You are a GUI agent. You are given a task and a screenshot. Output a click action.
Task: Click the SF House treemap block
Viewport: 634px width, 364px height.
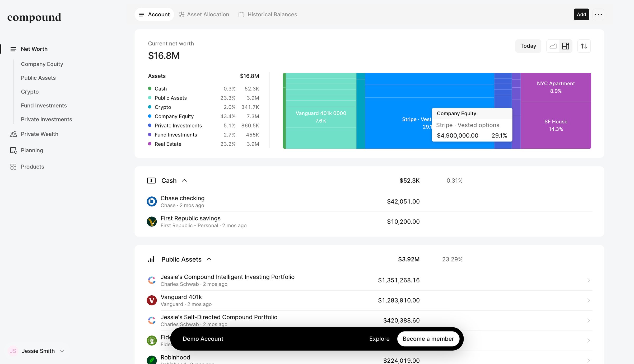click(556, 125)
